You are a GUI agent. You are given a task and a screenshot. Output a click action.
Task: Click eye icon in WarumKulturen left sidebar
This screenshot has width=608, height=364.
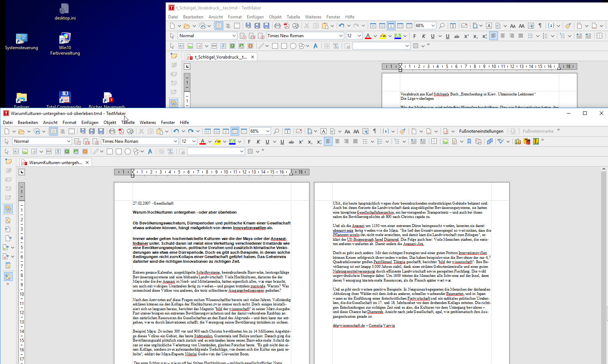(x=8, y=209)
